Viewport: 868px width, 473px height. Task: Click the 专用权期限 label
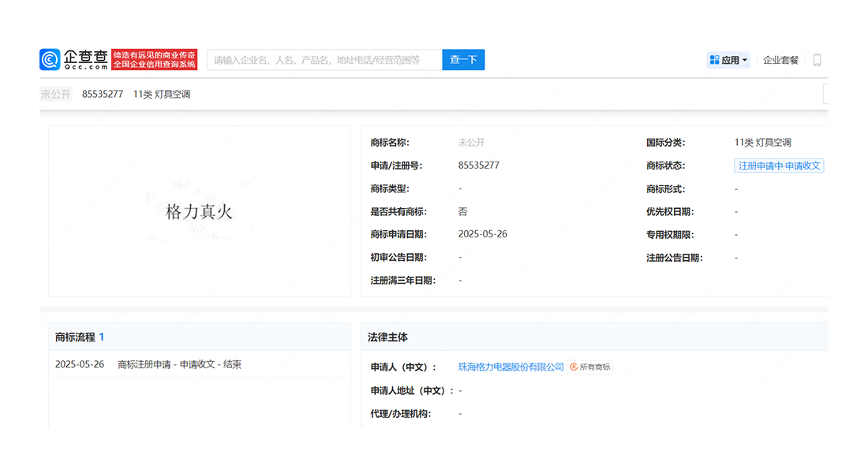coord(670,235)
